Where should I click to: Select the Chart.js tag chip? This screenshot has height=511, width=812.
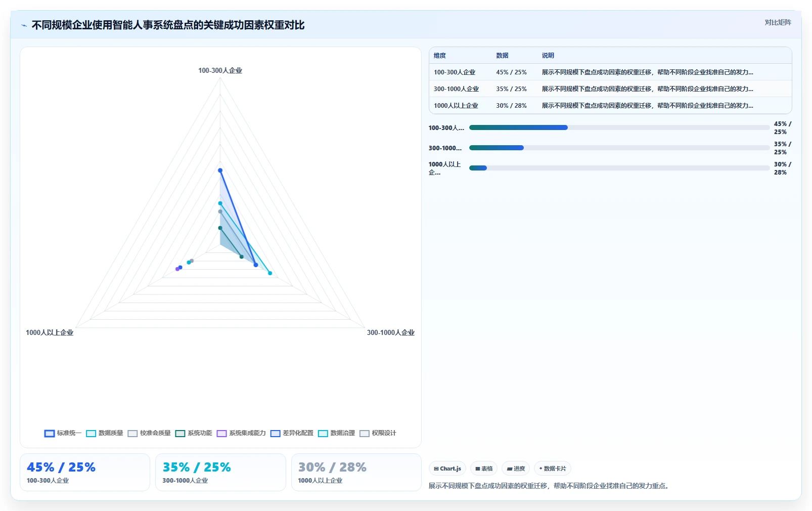(x=447, y=469)
